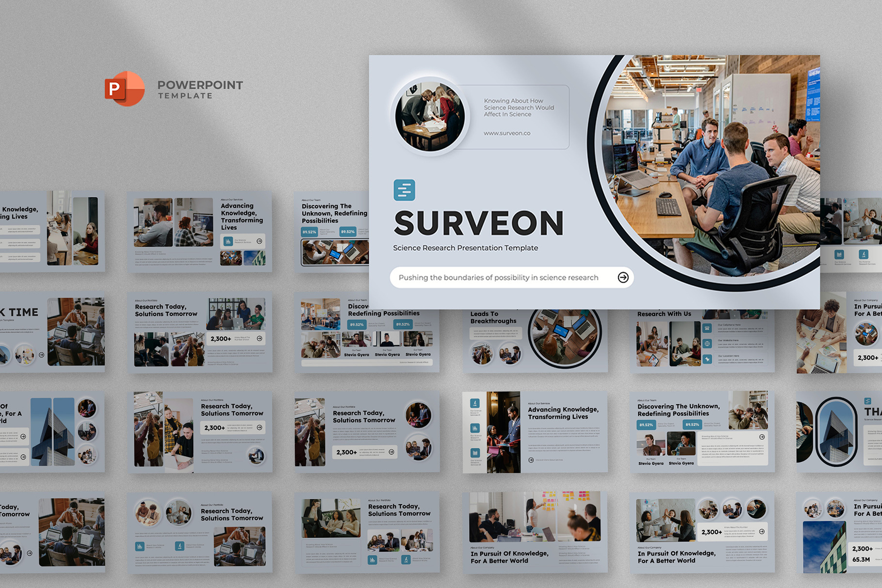Click the teal Surveon logo above the title
The image size is (882, 588).
(x=404, y=190)
